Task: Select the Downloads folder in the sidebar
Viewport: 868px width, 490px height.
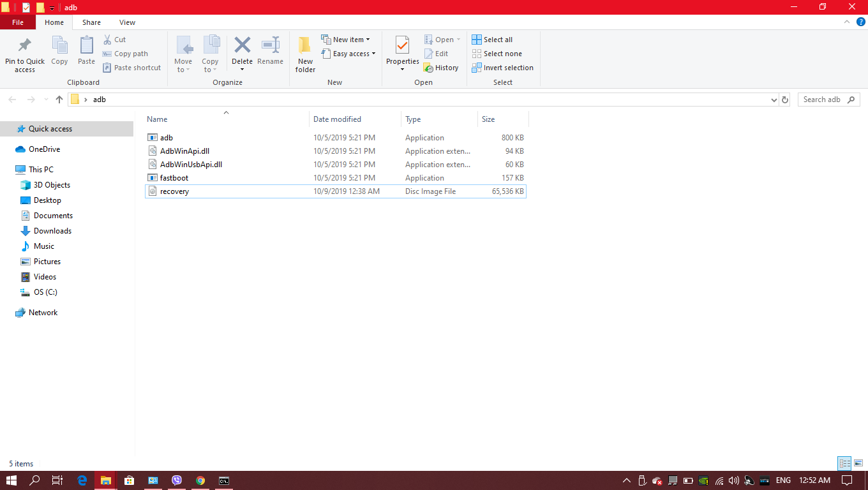Action: click(52, 231)
